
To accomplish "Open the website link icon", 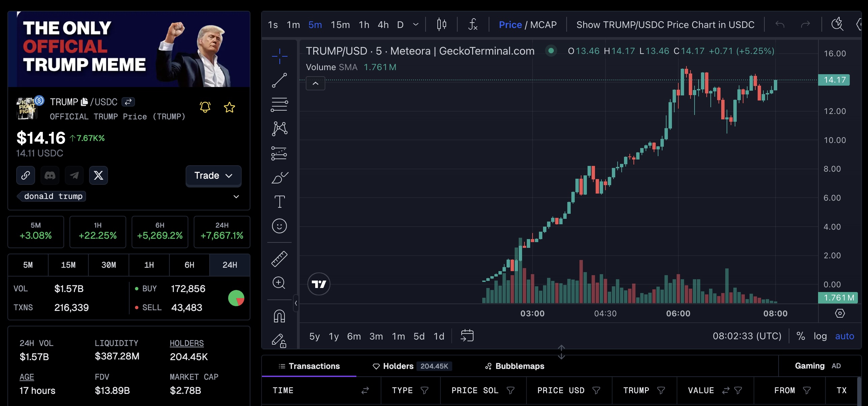I will (x=26, y=175).
